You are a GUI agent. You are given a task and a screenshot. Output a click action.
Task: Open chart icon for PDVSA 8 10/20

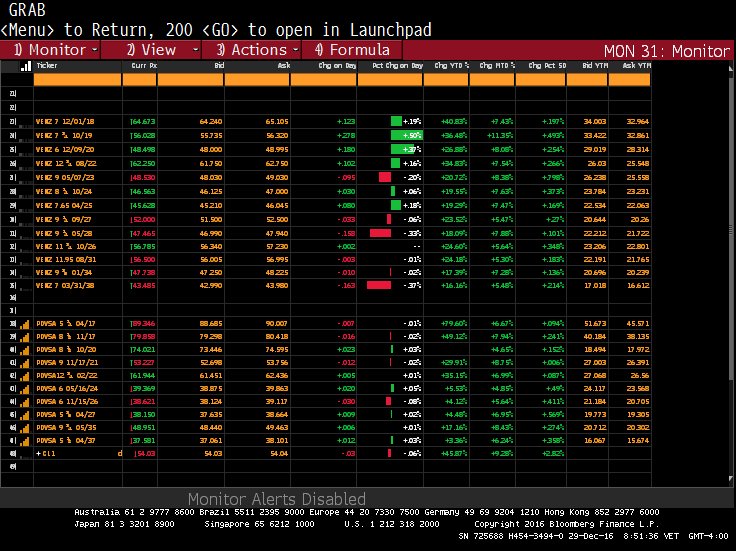25,350
